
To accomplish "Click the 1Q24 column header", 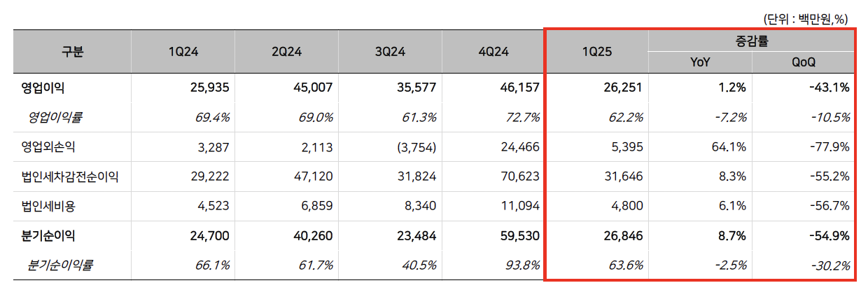I will [183, 52].
